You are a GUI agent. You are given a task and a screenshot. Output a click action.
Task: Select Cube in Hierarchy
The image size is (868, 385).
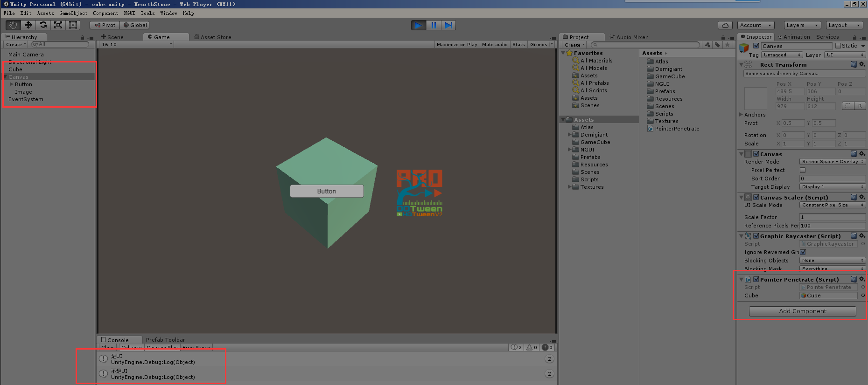(x=15, y=69)
